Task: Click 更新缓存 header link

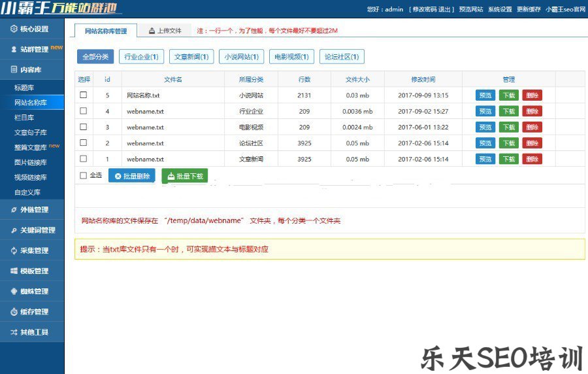Action: click(x=529, y=9)
